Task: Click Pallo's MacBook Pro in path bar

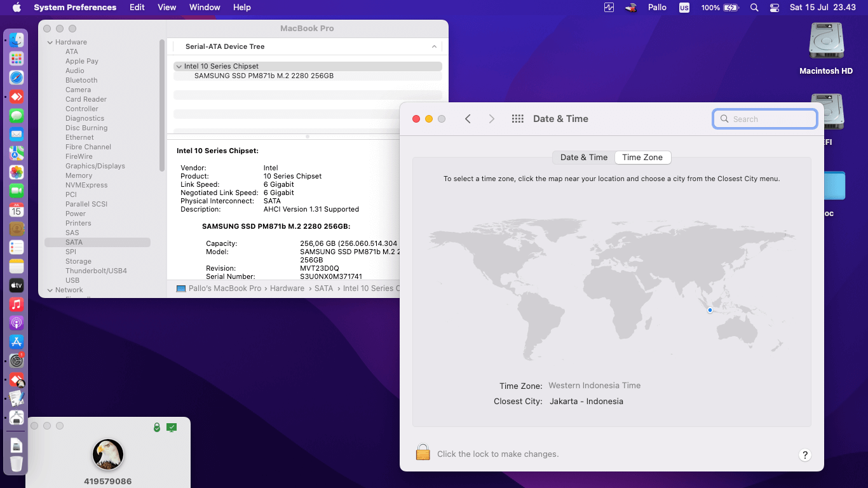Action: tap(224, 288)
